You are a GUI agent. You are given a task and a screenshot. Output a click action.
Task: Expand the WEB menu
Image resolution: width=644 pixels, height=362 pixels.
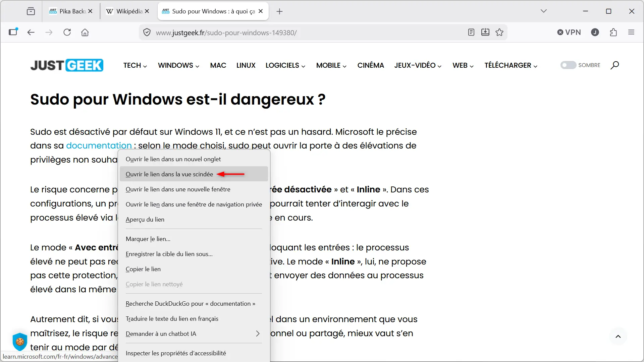pyautogui.click(x=463, y=65)
